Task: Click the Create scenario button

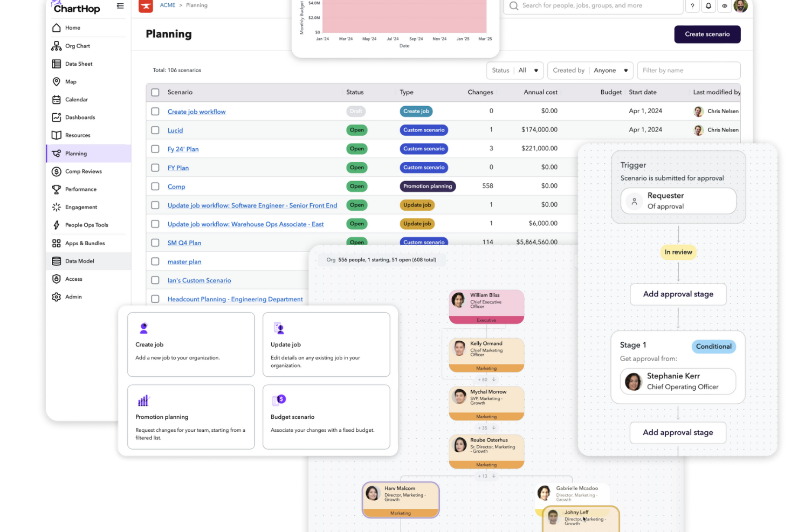Action: pos(707,34)
